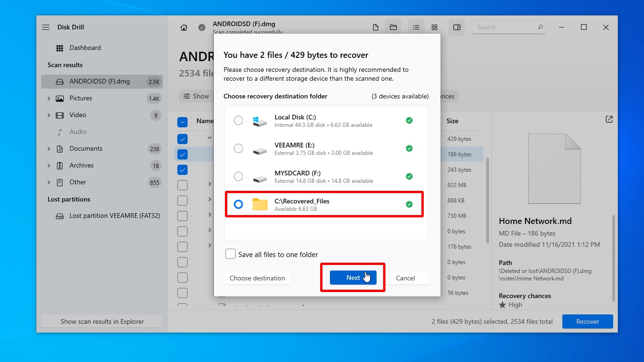Image resolution: width=644 pixels, height=362 pixels.
Task: Click the C:\Recovered_Files folder icon
Action: [260, 204]
